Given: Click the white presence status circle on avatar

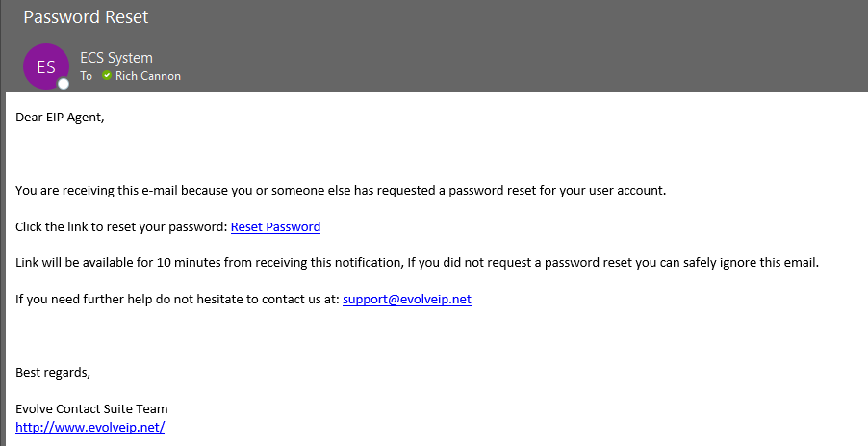Looking at the screenshot, I should click(64, 84).
